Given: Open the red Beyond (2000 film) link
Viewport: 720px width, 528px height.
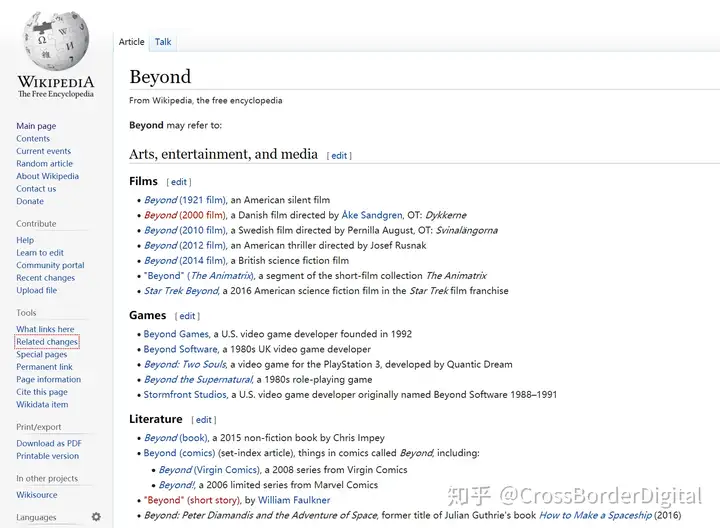Looking at the screenshot, I should pyautogui.click(x=185, y=215).
